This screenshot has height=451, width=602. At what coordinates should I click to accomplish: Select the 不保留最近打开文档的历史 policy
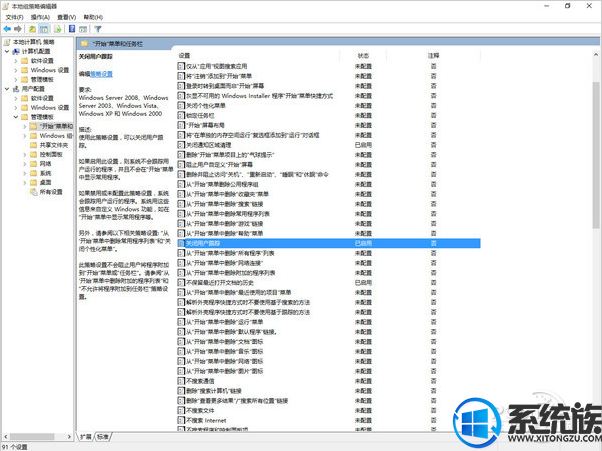(220, 282)
